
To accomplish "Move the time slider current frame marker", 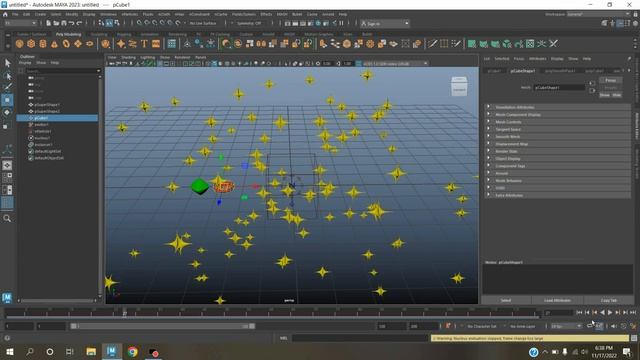I will [124, 313].
